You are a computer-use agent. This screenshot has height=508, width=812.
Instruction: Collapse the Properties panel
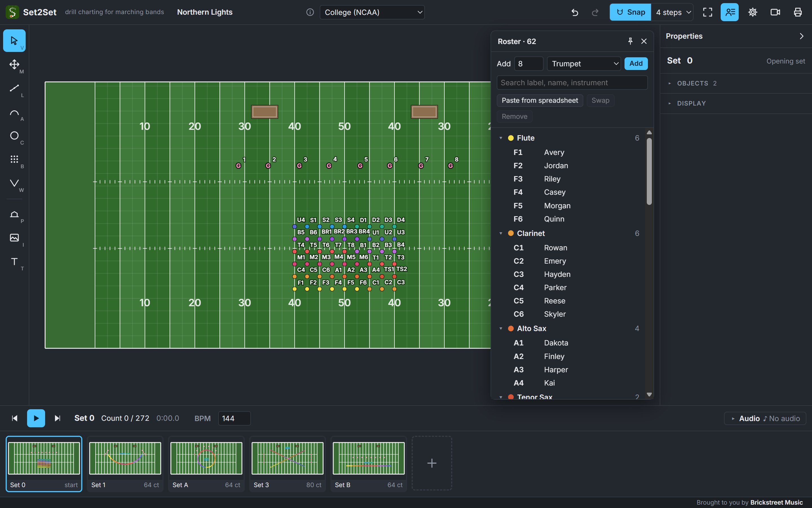(802, 36)
